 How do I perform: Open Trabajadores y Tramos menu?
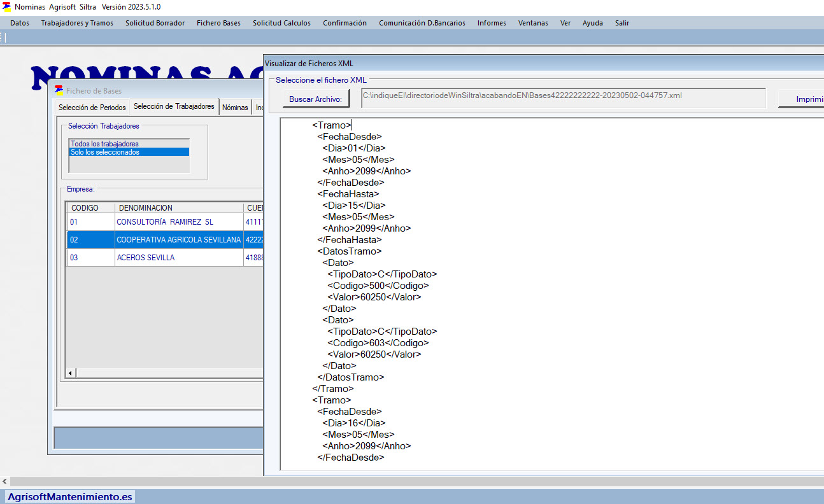pos(77,23)
